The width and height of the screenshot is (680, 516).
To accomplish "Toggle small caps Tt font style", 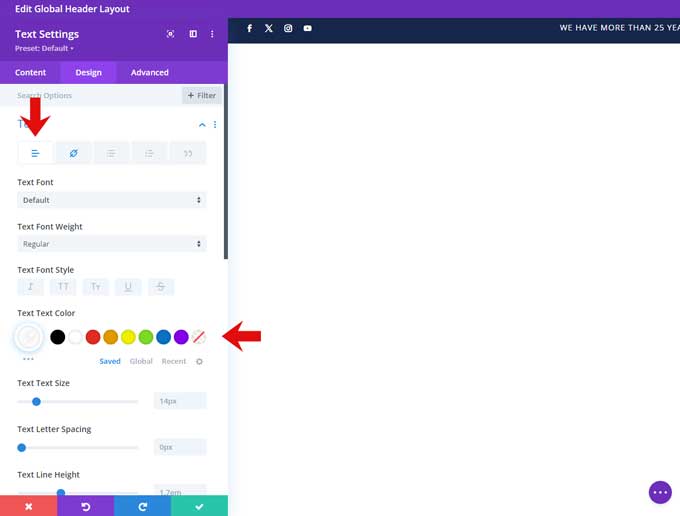I will [x=96, y=287].
